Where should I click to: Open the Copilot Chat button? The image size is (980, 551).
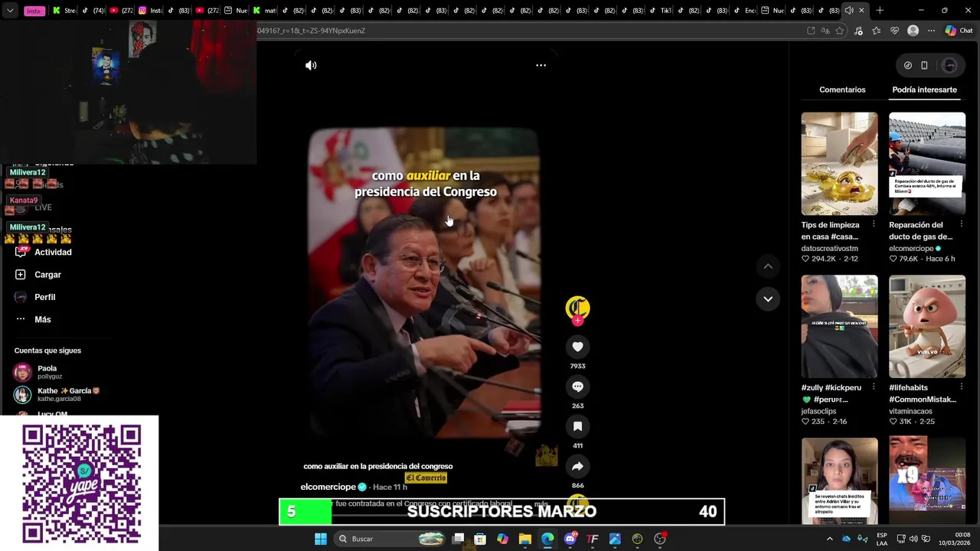[958, 31]
